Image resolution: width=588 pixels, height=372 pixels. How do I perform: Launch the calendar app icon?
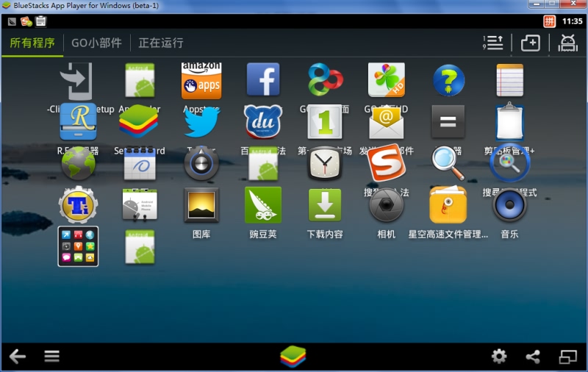click(140, 164)
